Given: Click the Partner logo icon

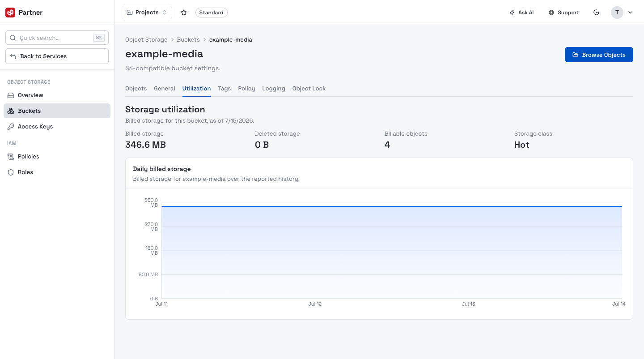Looking at the screenshot, I should [10, 13].
